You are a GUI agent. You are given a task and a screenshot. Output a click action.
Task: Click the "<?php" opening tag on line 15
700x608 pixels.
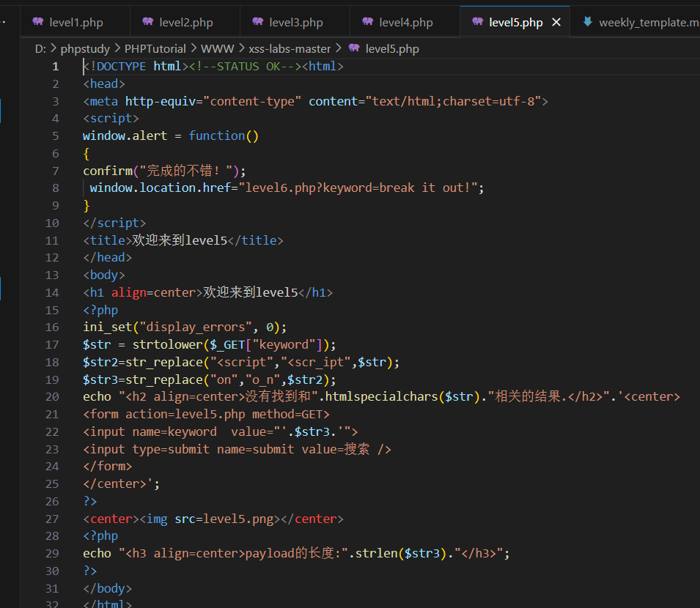tap(100, 310)
